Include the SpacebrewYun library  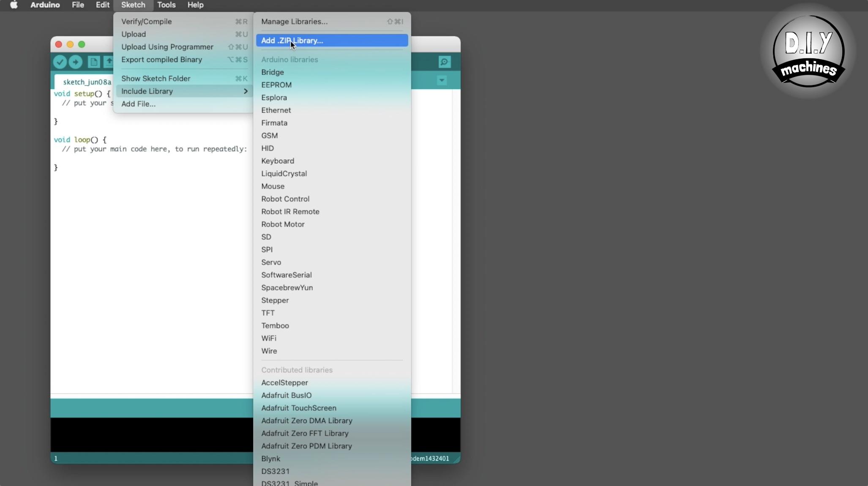tap(332, 288)
